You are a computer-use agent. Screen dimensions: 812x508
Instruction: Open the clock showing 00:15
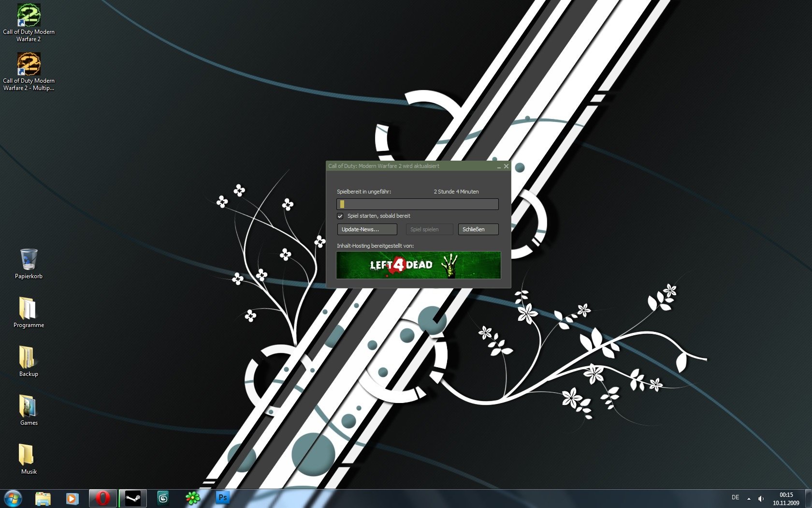(786, 499)
